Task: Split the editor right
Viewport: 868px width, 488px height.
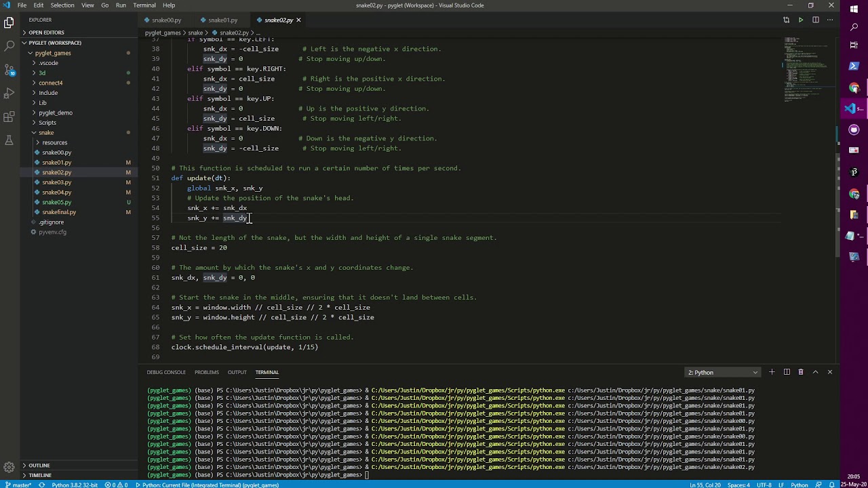Action: tap(816, 20)
